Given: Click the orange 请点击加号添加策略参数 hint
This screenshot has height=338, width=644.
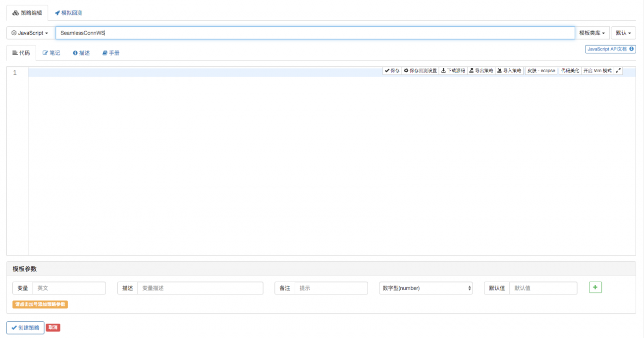Looking at the screenshot, I should [x=40, y=304].
